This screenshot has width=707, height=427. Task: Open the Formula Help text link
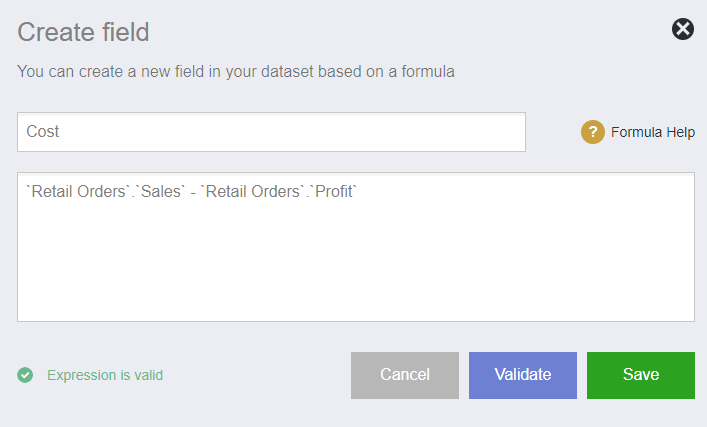[x=652, y=132]
